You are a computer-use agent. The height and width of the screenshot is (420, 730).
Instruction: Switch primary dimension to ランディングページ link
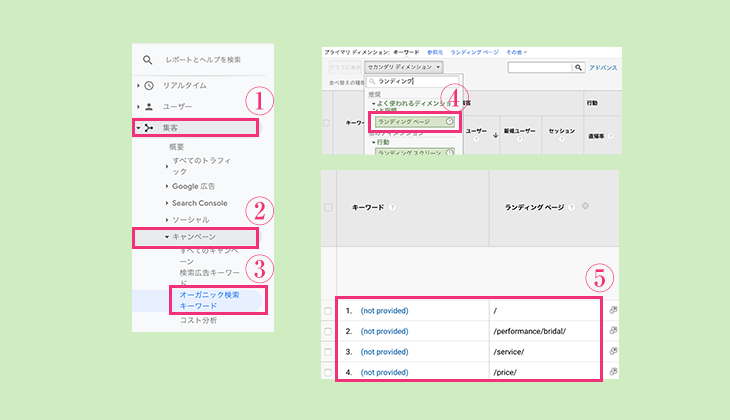[x=474, y=52]
